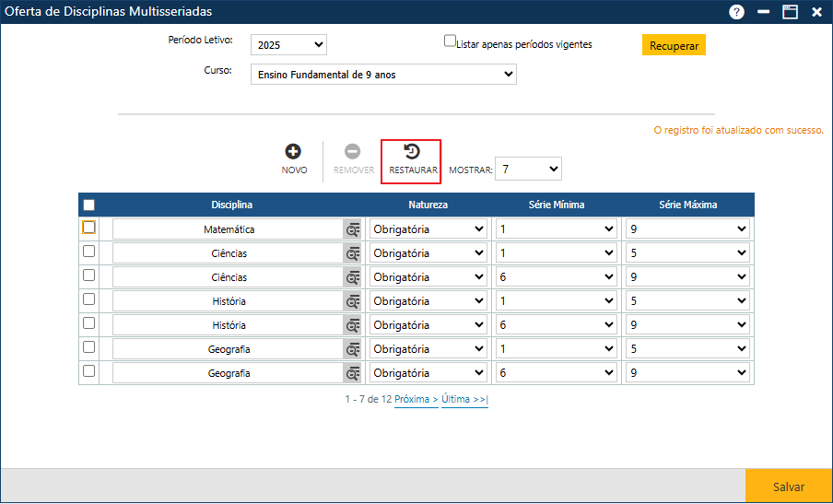Click the Matemática discipline text field
This screenshot has width=833, height=504.
(228, 229)
